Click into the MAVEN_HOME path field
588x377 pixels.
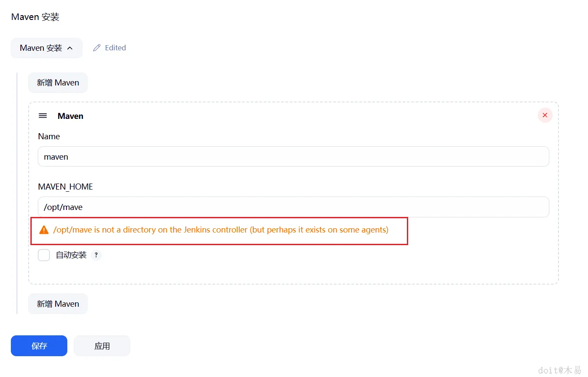pyautogui.click(x=293, y=207)
